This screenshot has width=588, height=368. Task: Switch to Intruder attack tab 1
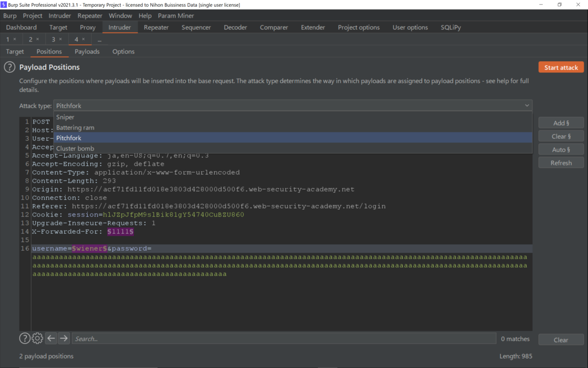pyautogui.click(x=8, y=39)
